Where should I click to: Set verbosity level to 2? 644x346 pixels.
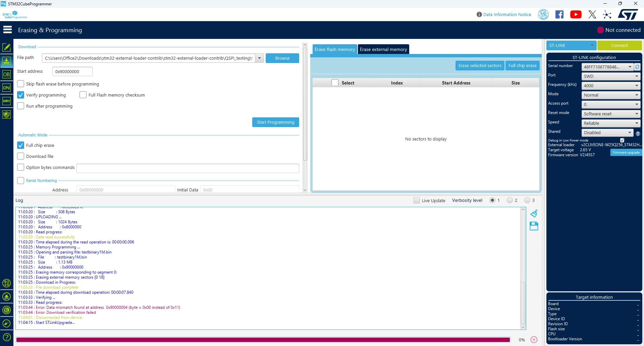[510, 200]
